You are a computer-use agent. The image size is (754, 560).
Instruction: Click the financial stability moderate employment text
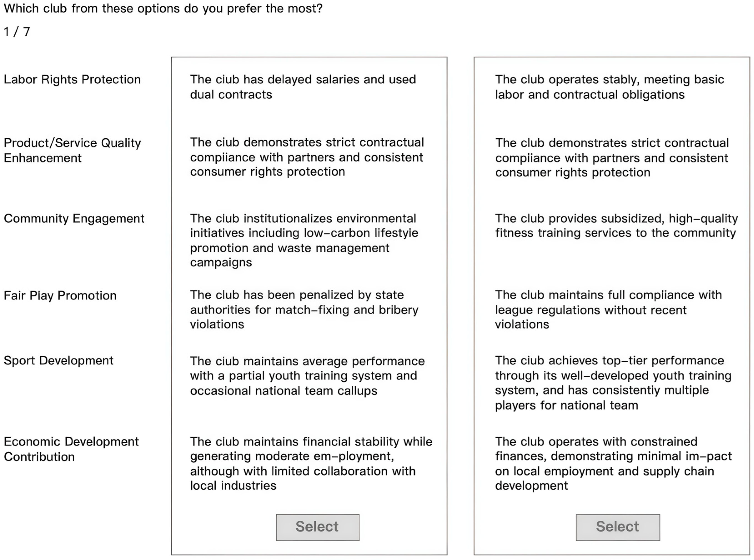point(311,463)
